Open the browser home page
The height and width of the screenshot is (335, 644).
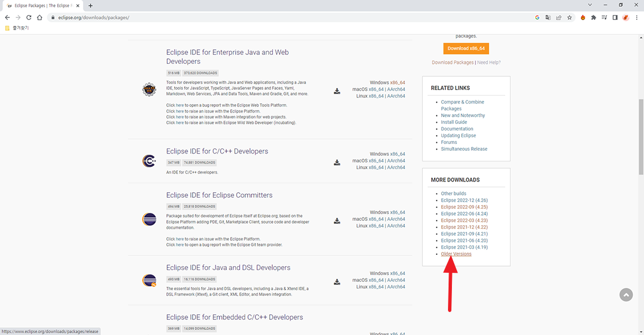pos(39,18)
